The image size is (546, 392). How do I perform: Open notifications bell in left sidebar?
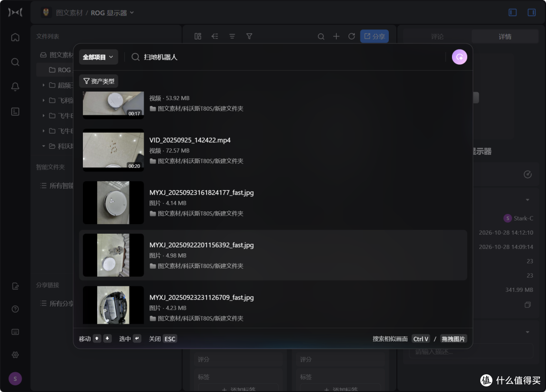coord(15,87)
